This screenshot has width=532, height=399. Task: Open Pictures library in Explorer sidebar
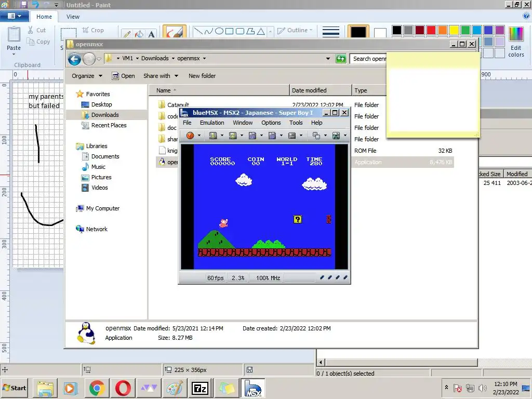click(x=101, y=177)
